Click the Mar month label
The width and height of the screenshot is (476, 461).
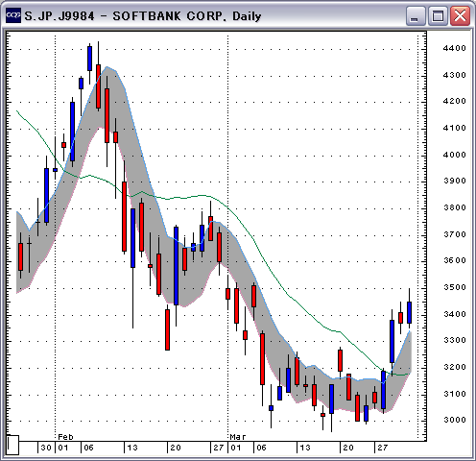(x=238, y=437)
